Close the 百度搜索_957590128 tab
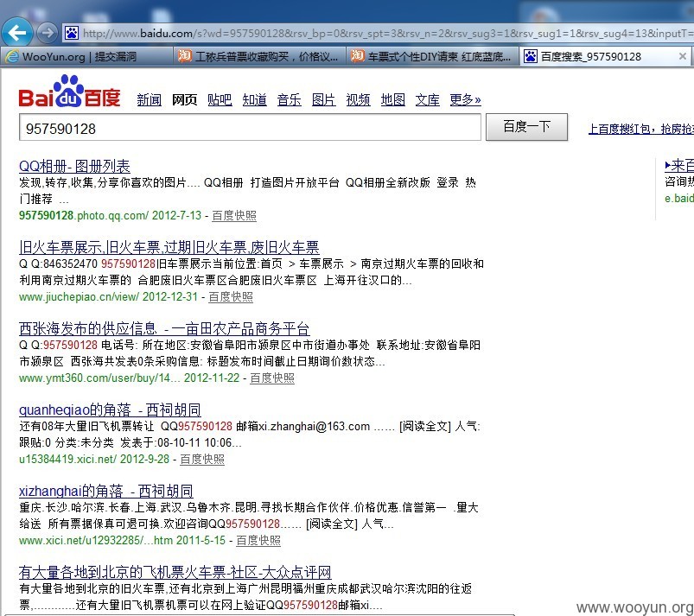Viewport: 694px width, 616px height. tap(682, 56)
